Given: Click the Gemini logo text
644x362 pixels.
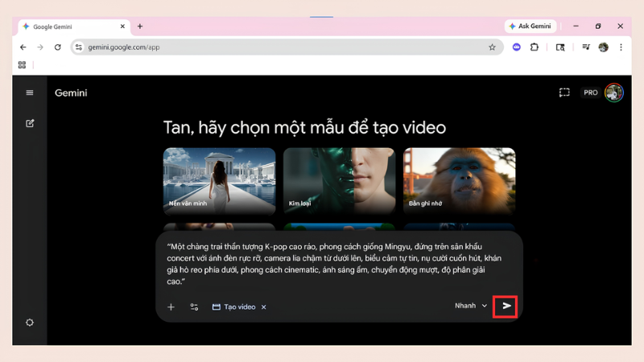Looking at the screenshot, I should 71,93.
